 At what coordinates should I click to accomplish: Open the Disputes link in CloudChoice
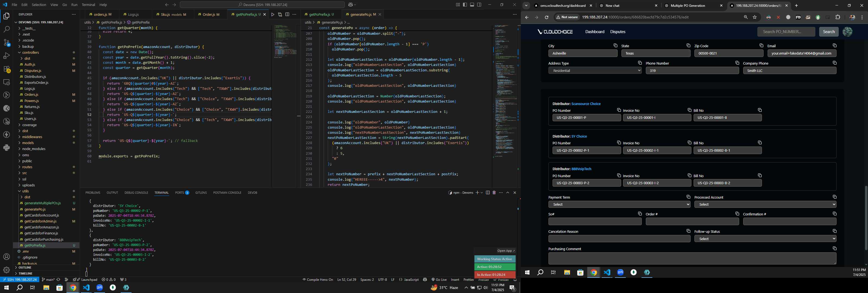pyautogui.click(x=618, y=32)
